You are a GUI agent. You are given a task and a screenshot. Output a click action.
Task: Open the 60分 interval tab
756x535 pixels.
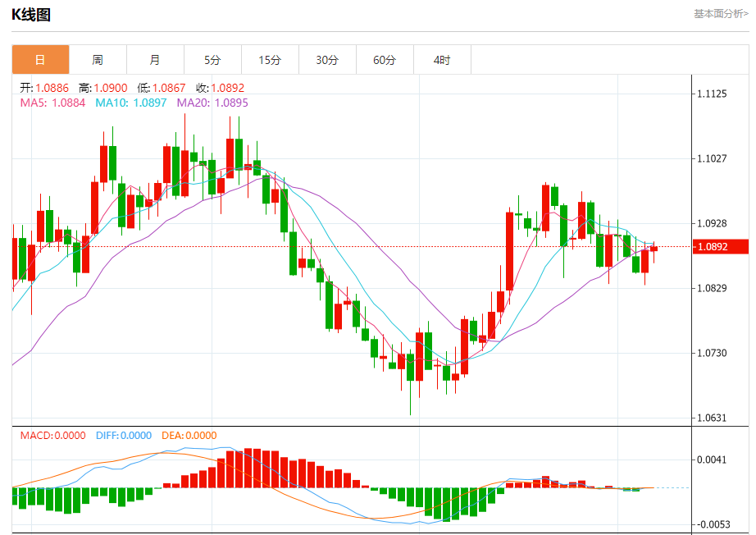point(385,60)
